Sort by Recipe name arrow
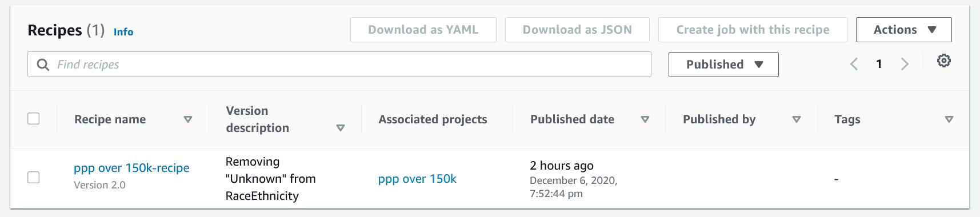This screenshot has width=980, height=217. point(187,119)
